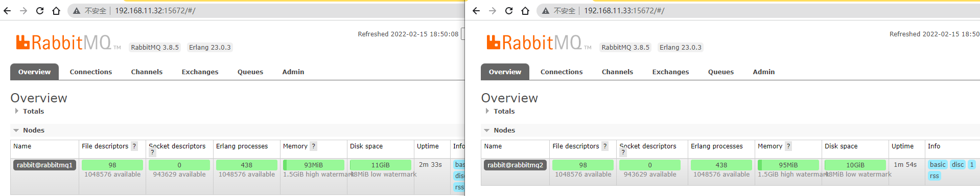Viewport: 980px width, 196px height.
Task: Open Admin tab in right window
Action: pos(764,72)
